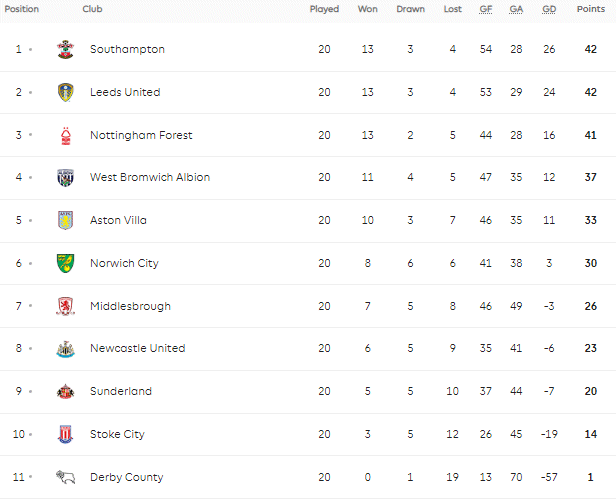Click the GD column header

click(x=549, y=9)
